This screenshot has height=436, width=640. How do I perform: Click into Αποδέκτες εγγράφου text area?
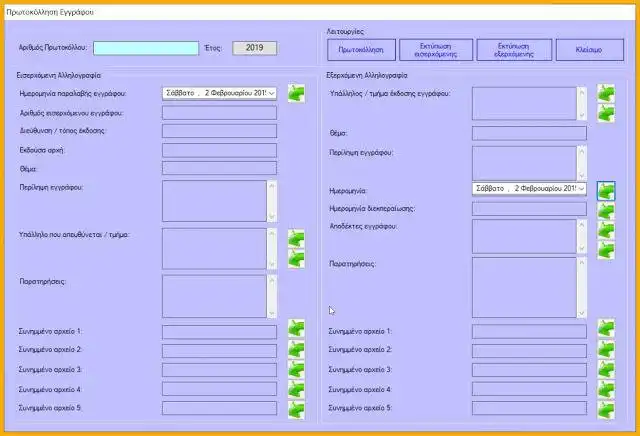point(524,236)
